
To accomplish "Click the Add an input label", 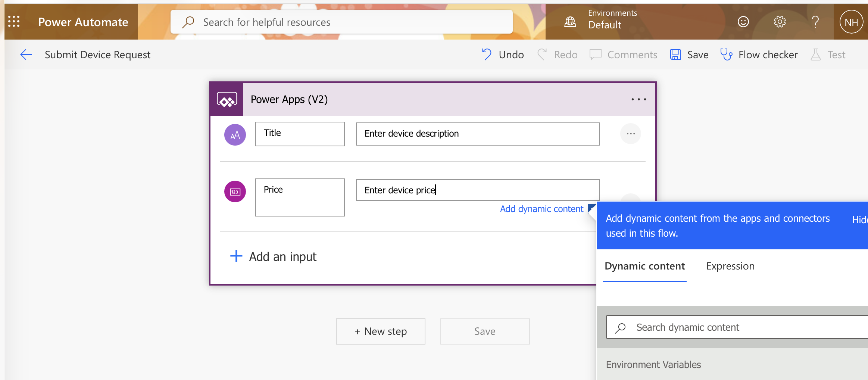I will click(283, 257).
